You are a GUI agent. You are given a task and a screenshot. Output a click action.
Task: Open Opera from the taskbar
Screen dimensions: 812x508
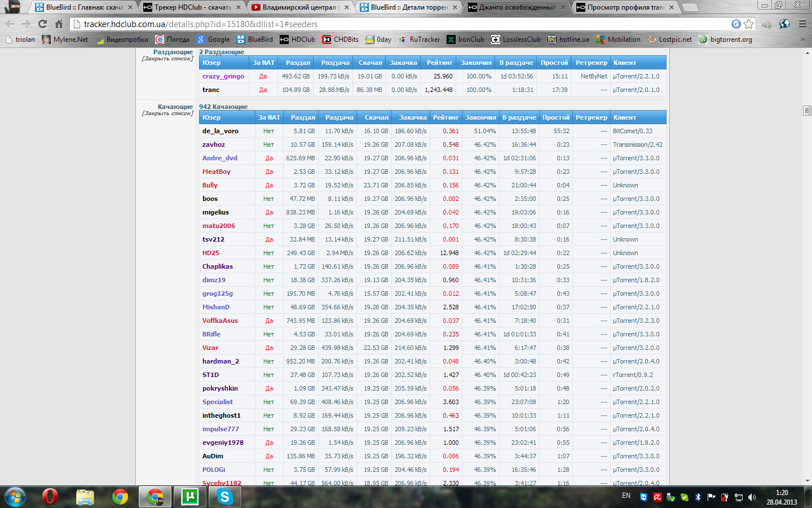(x=50, y=497)
